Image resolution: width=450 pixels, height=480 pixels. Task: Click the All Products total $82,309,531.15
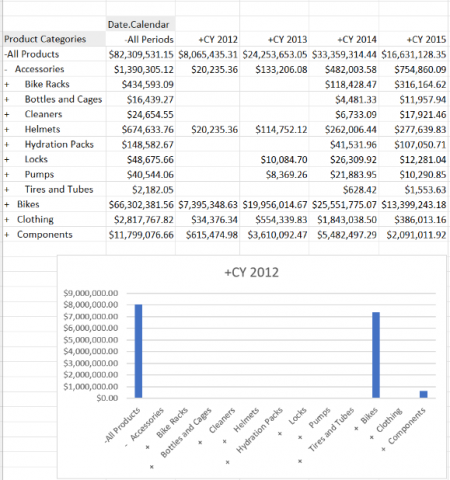(141, 54)
